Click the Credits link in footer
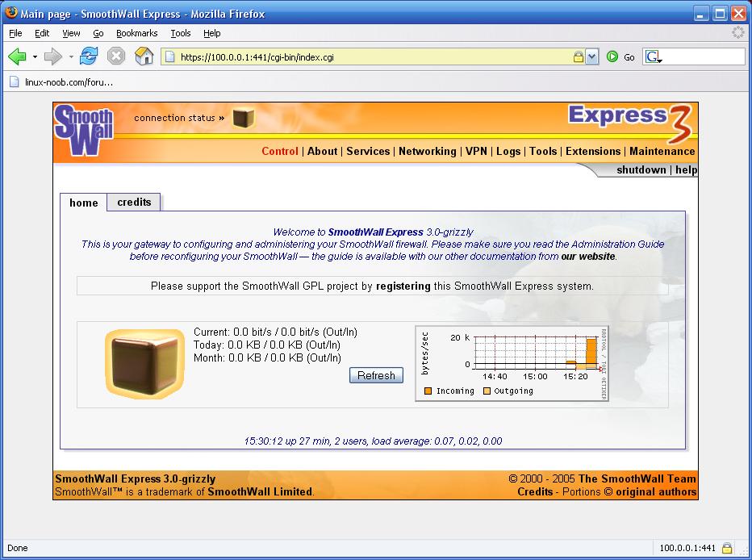The width and height of the screenshot is (752, 560). tap(535, 491)
